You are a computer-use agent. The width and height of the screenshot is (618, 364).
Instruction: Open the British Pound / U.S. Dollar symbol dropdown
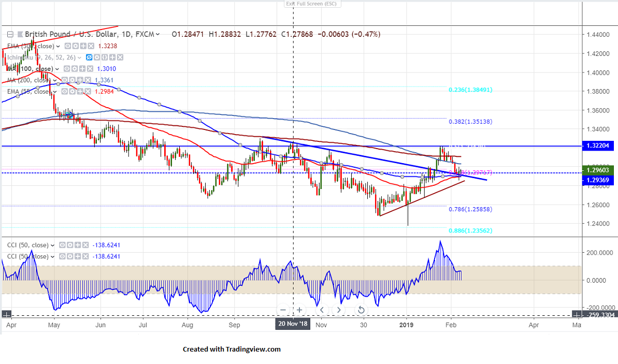tap(157, 34)
